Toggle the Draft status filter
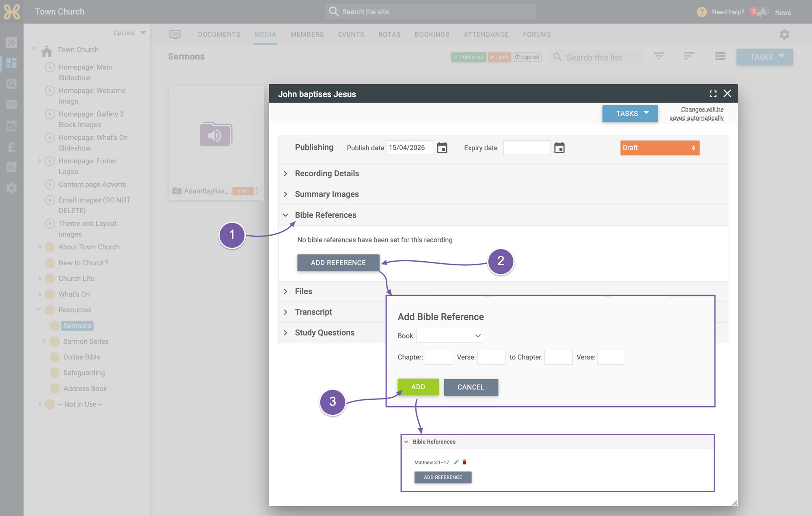 point(499,57)
